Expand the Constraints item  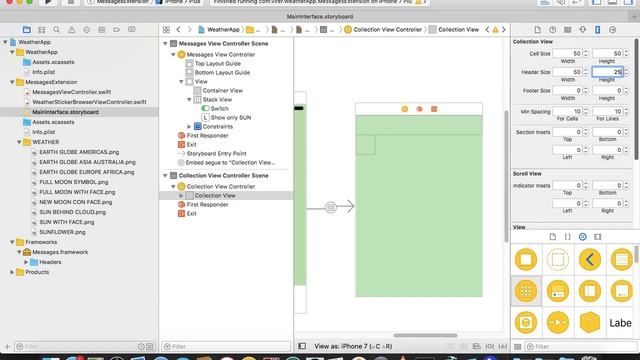(189, 127)
